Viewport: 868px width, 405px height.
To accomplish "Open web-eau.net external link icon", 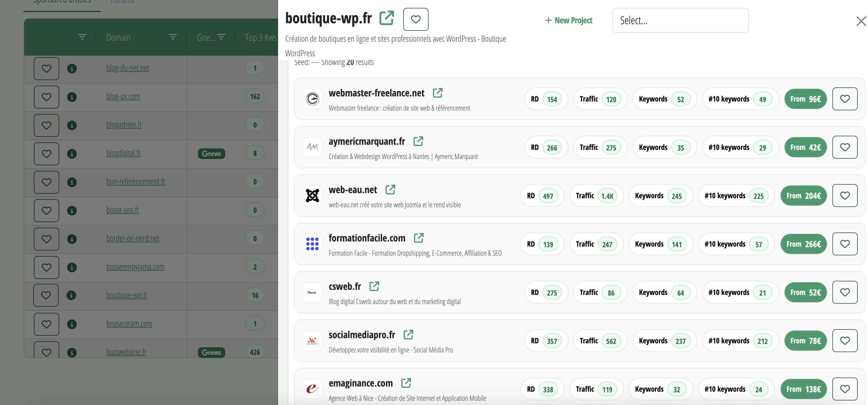I will tap(390, 190).
